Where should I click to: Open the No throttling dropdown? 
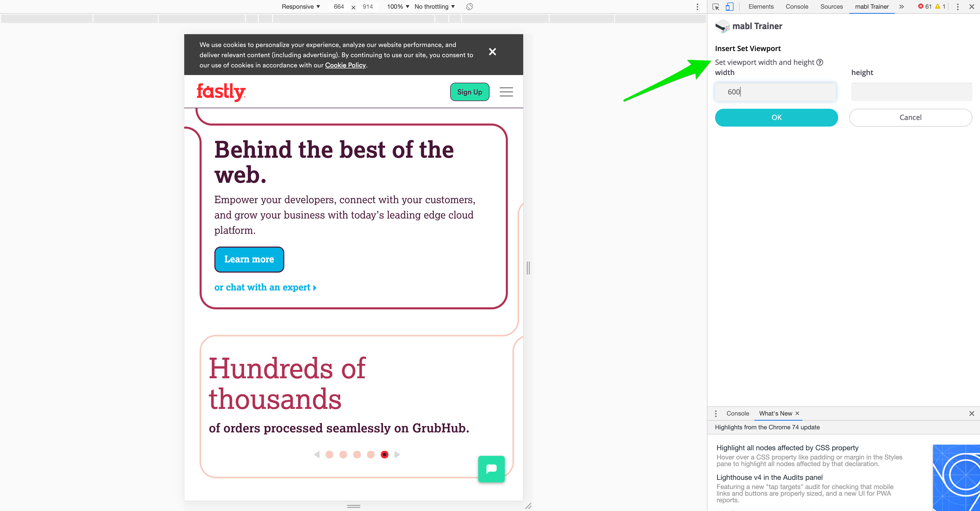click(x=434, y=6)
